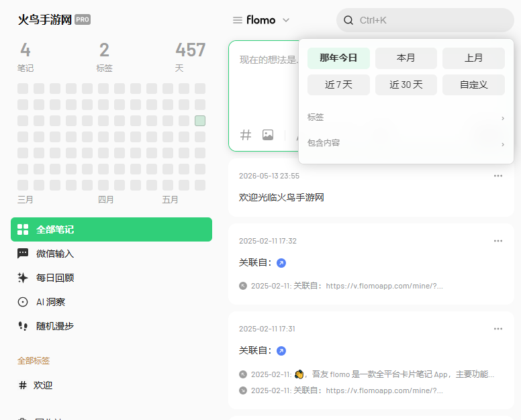The image size is (521, 420).
Task: Open the flomo dropdown chevron
Action: 286,20
